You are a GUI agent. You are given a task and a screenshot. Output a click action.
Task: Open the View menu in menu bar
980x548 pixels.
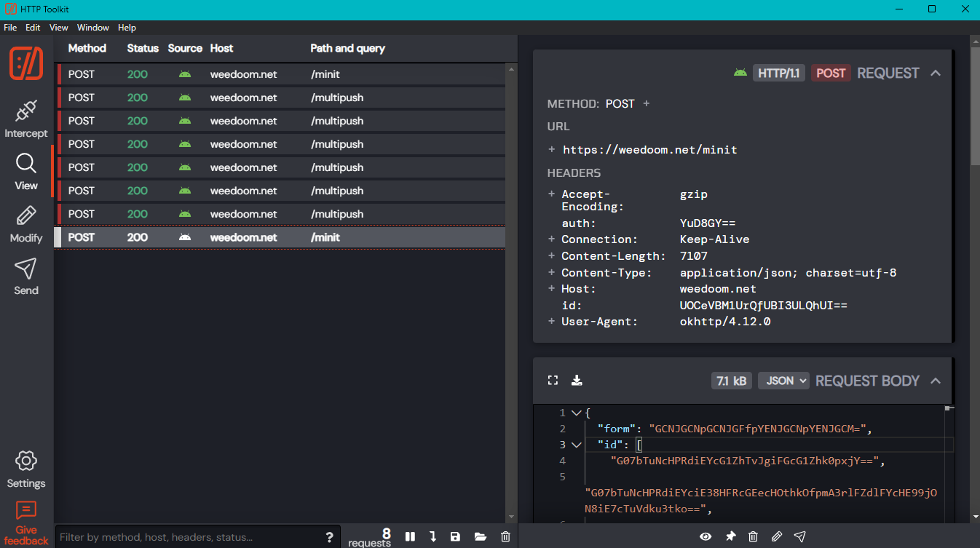(x=58, y=28)
